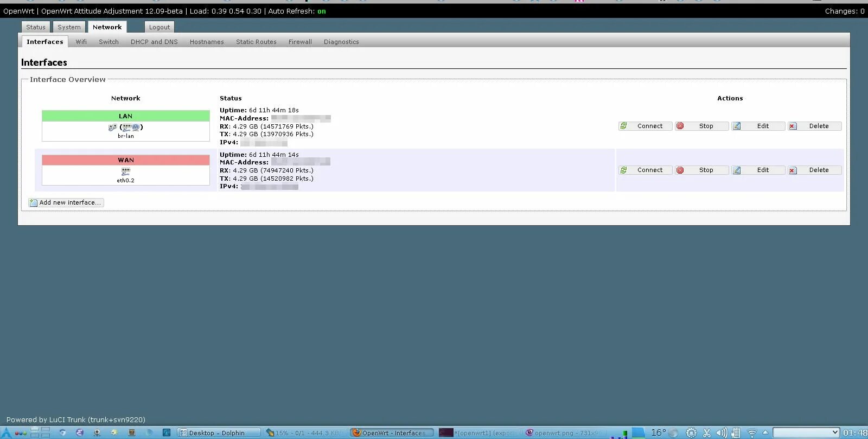868x439 pixels.
Task: Switch to Desktop - Dolphin window
Action: click(220, 432)
